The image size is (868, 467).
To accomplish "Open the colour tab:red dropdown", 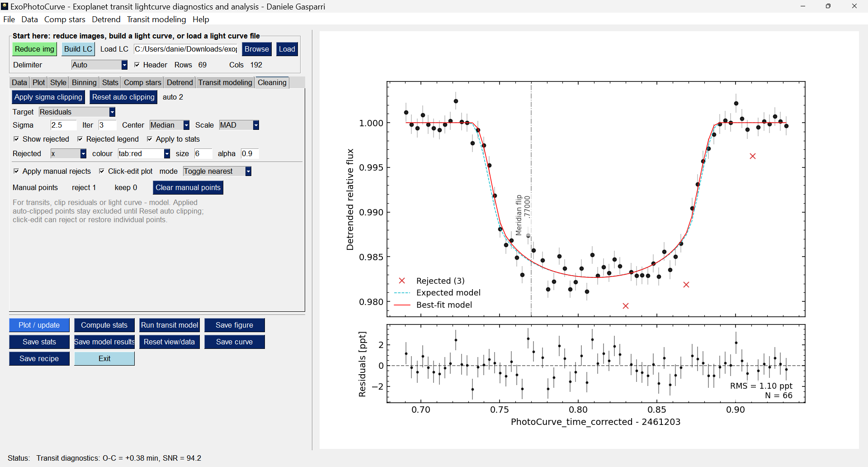I will click(144, 154).
